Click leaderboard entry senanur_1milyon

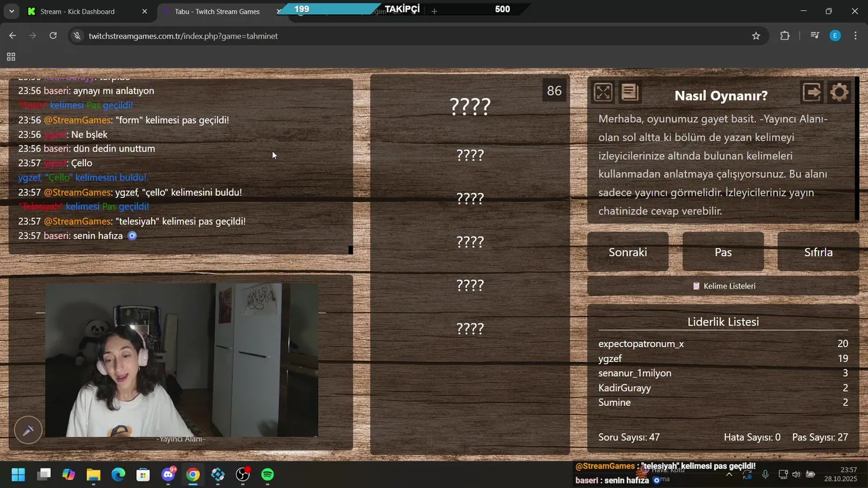pos(723,373)
